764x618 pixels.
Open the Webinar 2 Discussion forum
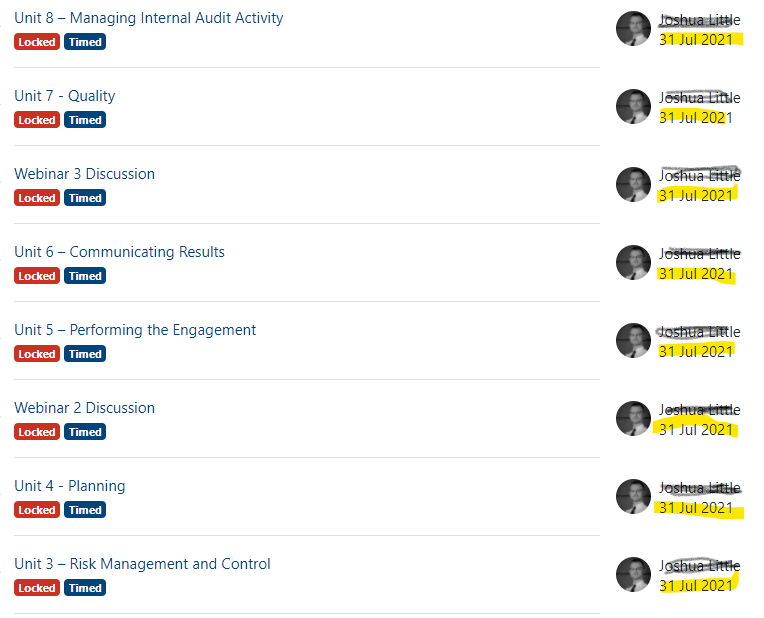click(x=84, y=408)
